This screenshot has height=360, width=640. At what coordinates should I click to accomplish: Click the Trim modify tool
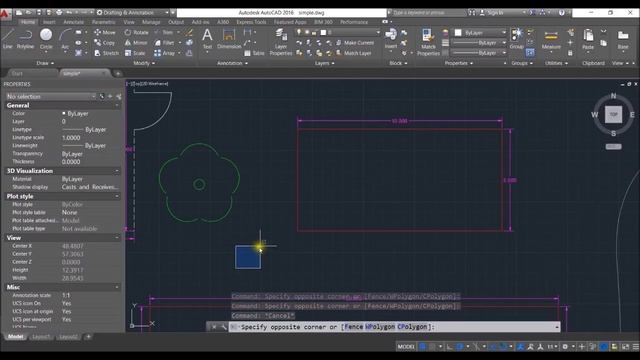click(164, 32)
